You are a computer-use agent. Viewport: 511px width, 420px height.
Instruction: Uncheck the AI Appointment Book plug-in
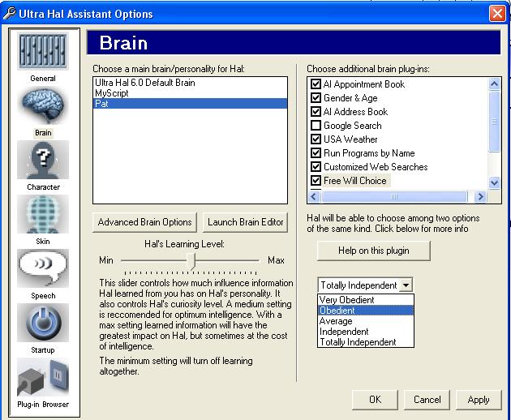coord(316,84)
